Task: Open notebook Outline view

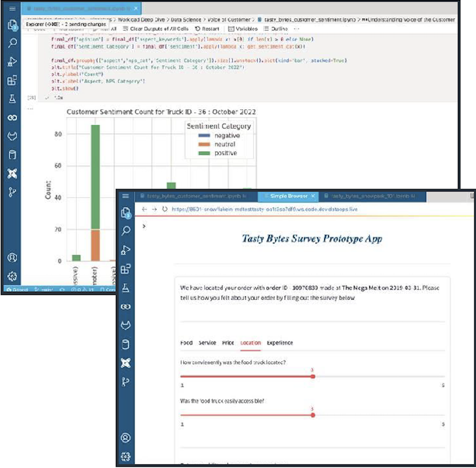Action: point(276,29)
